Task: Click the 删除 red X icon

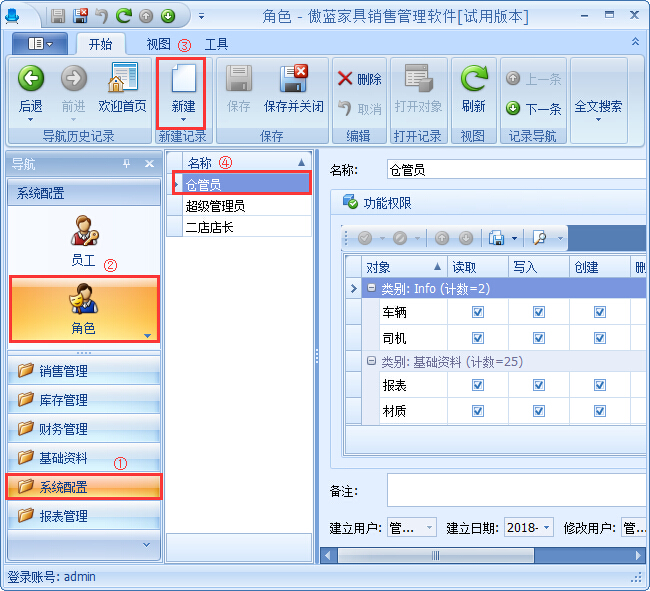Action: point(346,79)
